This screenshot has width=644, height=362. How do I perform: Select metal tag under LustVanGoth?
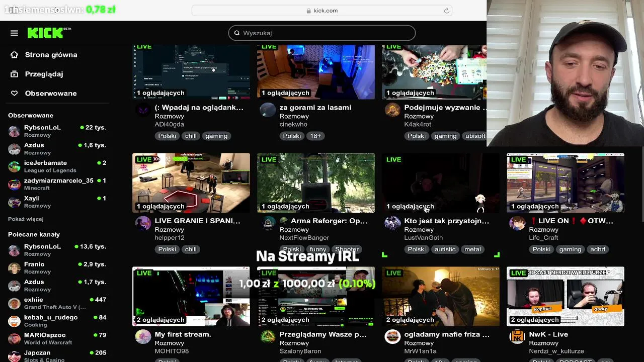tap(472, 249)
